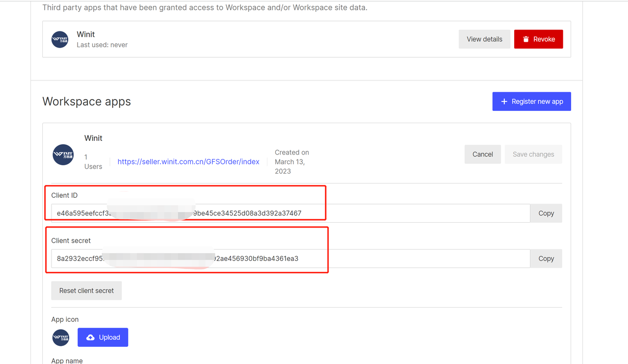Click the Winit logo under Workspace apps

pos(63,155)
